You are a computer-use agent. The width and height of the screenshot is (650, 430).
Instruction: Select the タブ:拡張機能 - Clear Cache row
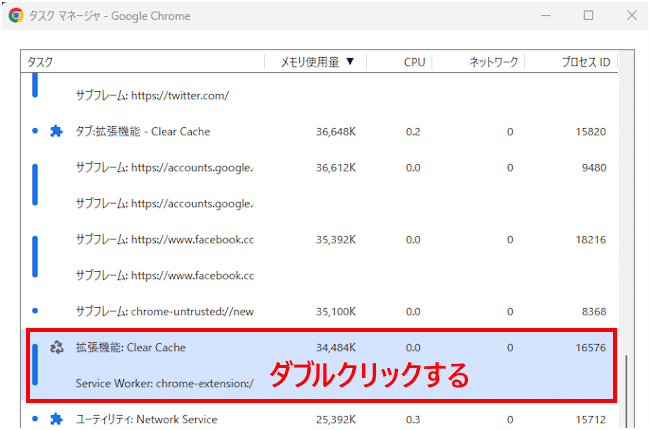[x=319, y=131]
